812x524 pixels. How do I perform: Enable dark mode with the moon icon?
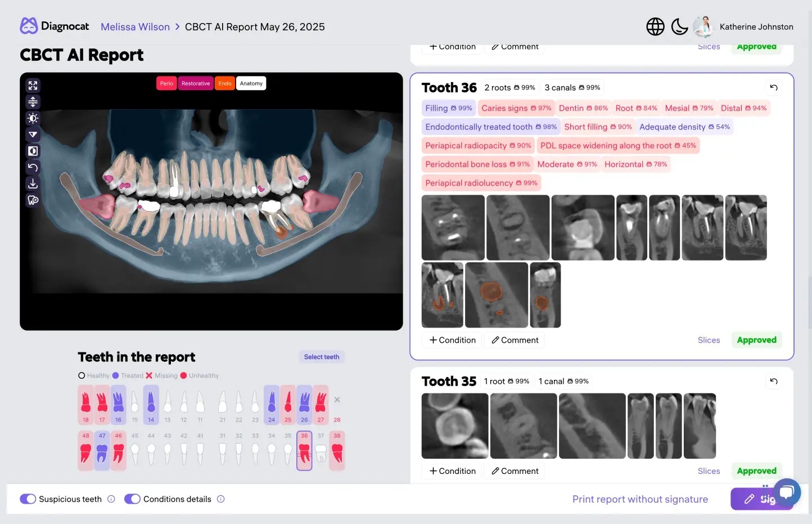click(x=679, y=26)
